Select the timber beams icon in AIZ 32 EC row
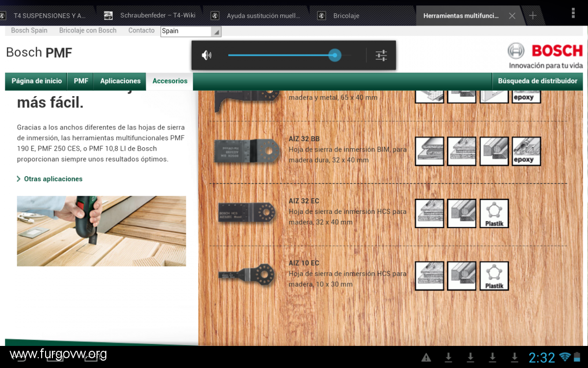The width and height of the screenshot is (588, 368). [462, 213]
